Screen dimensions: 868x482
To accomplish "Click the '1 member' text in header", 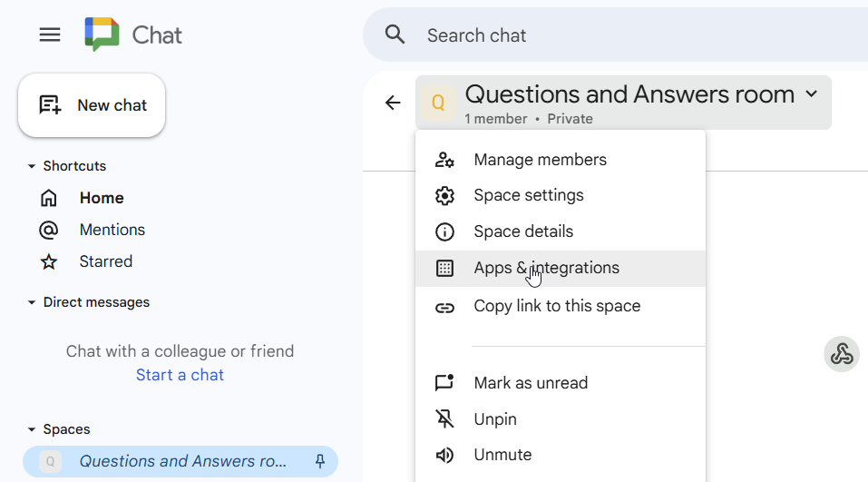I will click(496, 119).
